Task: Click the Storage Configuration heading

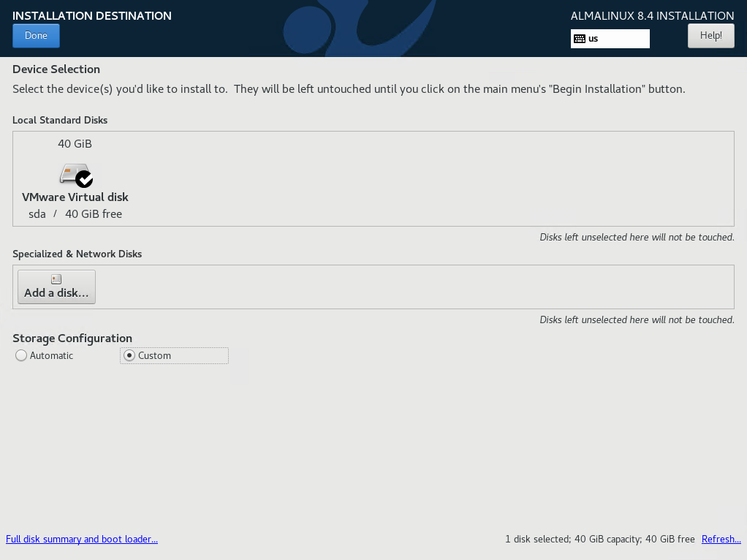Action: pyautogui.click(x=72, y=338)
